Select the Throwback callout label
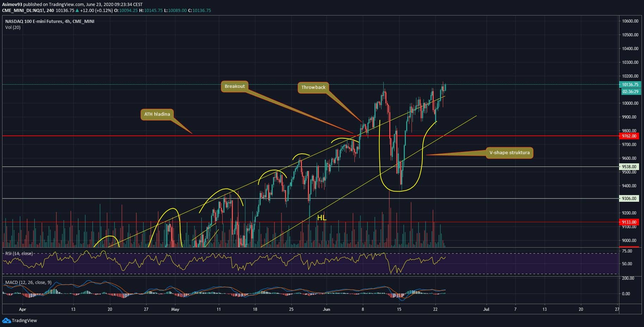 coord(313,87)
